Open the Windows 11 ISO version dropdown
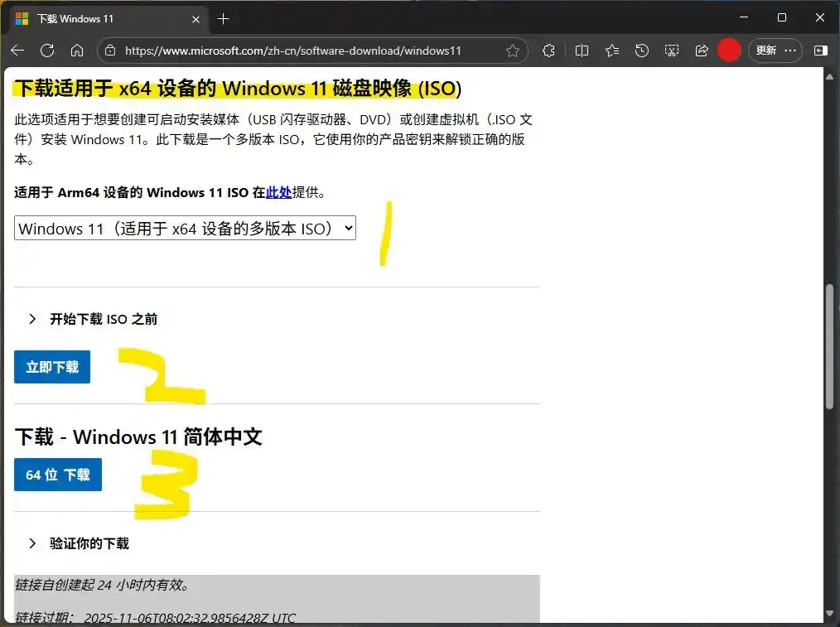The image size is (840, 627). coord(185,228)
